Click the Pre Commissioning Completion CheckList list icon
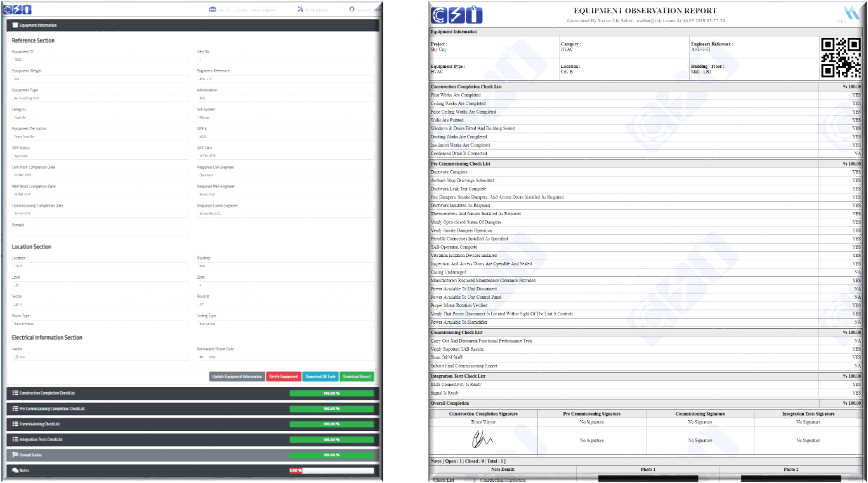Viewport: 868px width, 483px height. (x=15, y=409)
